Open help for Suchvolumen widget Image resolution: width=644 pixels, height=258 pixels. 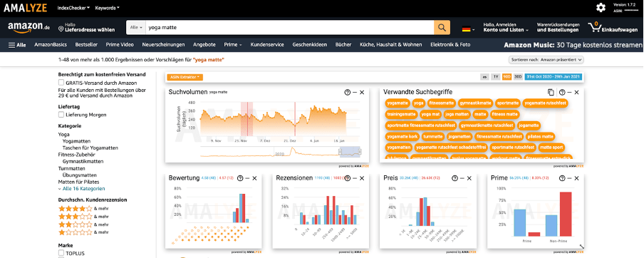tap(347, 93)
